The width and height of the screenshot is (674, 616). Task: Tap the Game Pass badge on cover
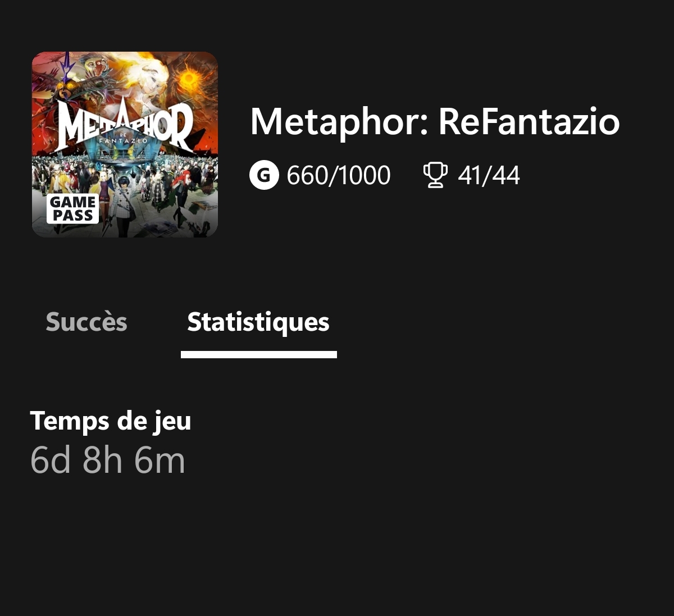pos(72,209)
